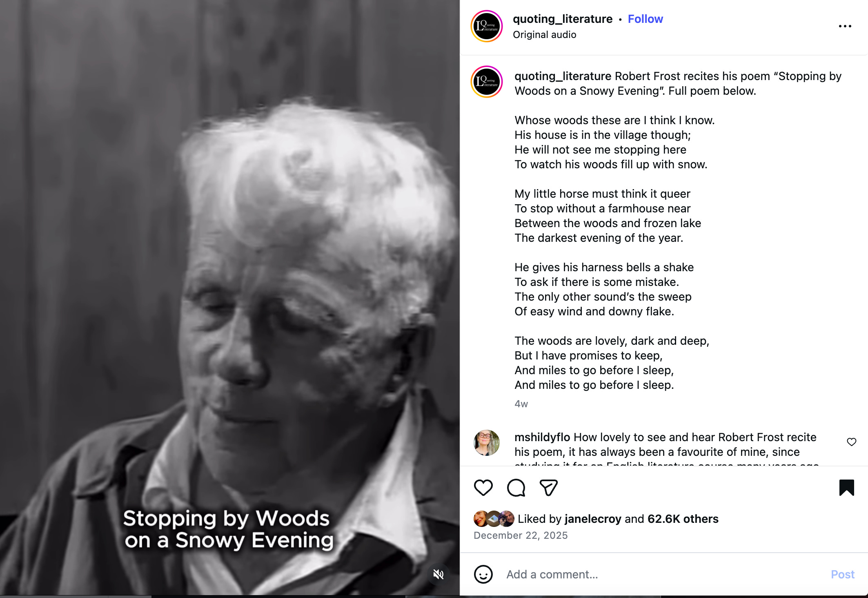Open the quoting_literature avatar in the header
Screen dimensions: 868x598
click(x=486, y=26)
